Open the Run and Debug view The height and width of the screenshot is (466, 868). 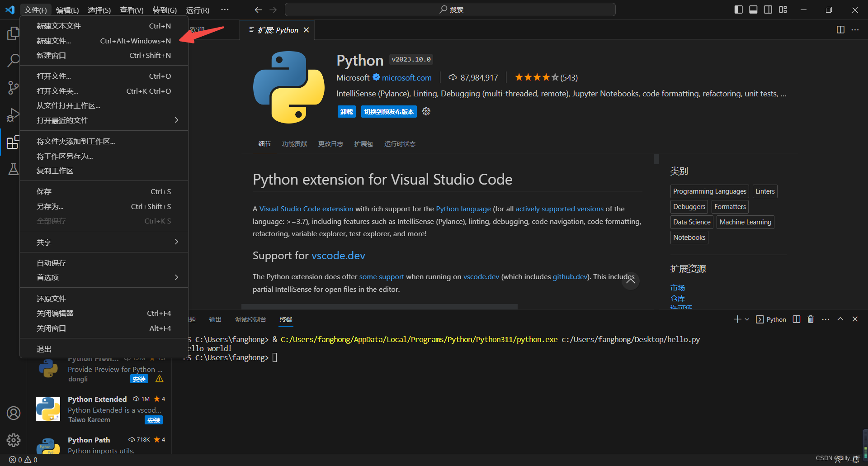[x=13, y=115]
